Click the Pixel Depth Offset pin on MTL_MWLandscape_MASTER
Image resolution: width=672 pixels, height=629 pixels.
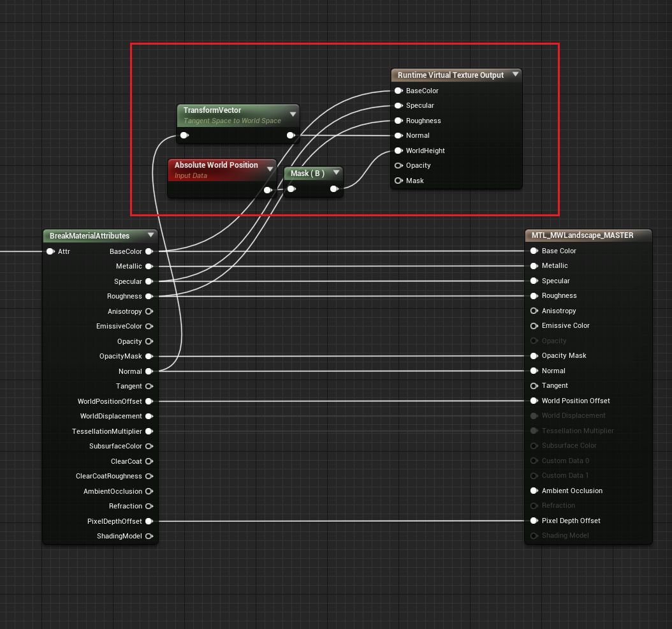click(x=534, y=521)
